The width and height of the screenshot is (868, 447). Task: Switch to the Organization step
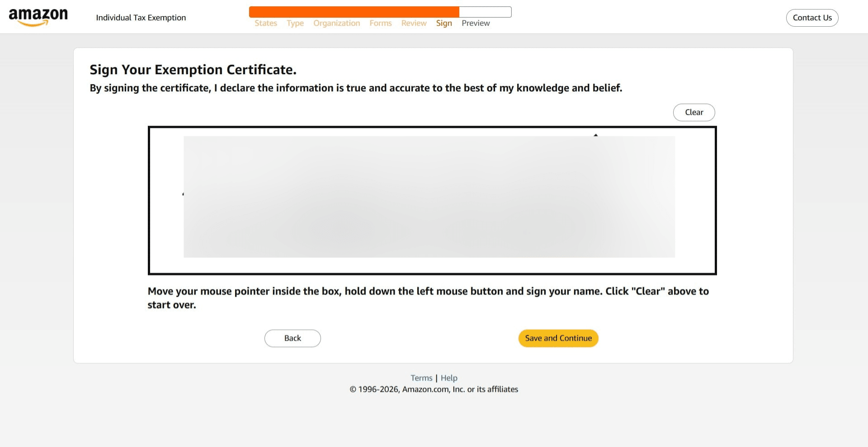tap(336, 23)
